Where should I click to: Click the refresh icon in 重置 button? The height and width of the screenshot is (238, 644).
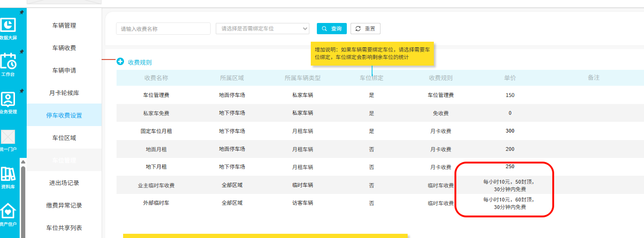tap(358, 29)
